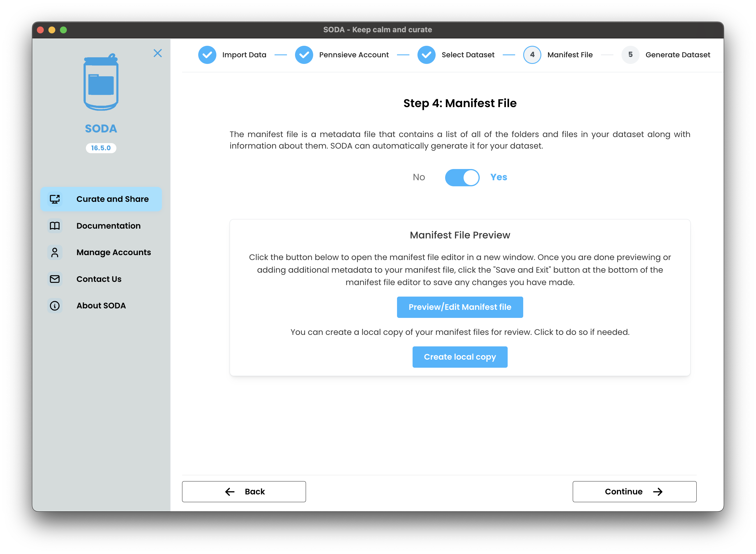Click the Pennsieve Account checkmark step icon

pos(304,55)
